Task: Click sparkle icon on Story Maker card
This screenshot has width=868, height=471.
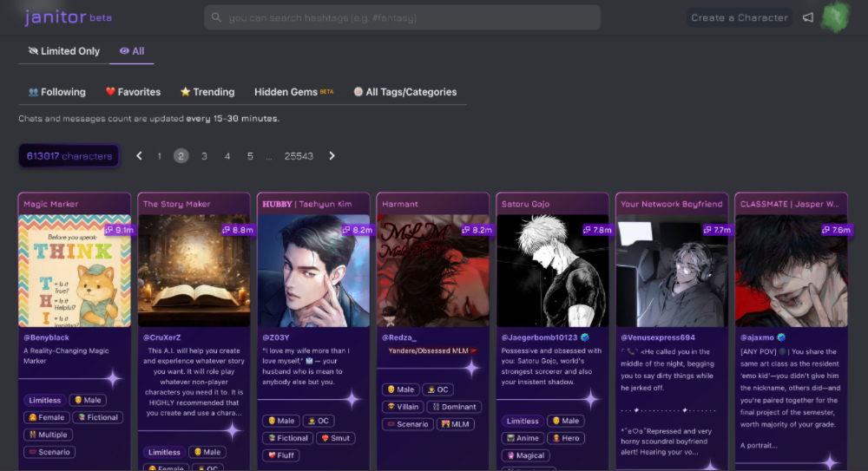Action: (233, 429)
